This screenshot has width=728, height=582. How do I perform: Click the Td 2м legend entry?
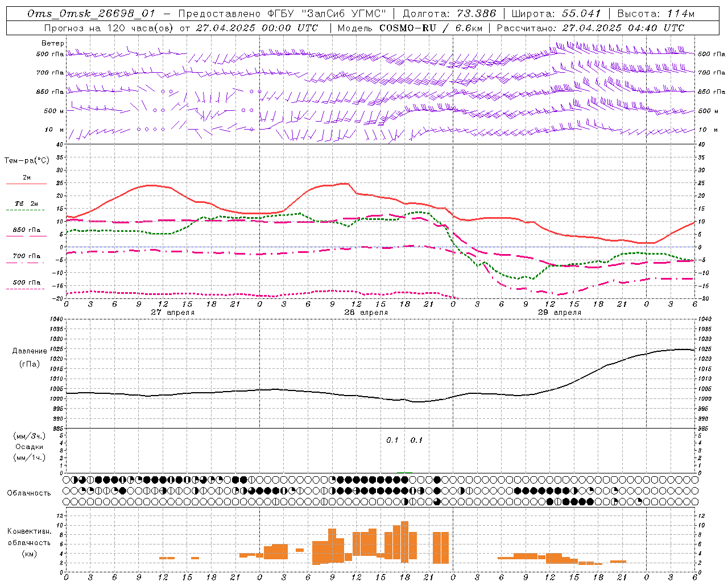pyautogui.click(x=27, y=203)
